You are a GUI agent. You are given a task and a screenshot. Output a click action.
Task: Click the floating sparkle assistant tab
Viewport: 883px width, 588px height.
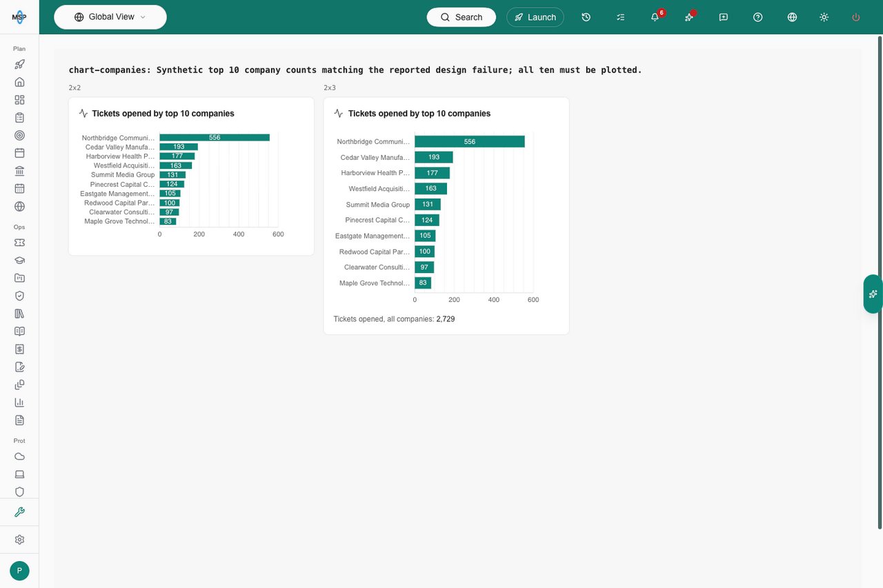click(x=873, y=294)
